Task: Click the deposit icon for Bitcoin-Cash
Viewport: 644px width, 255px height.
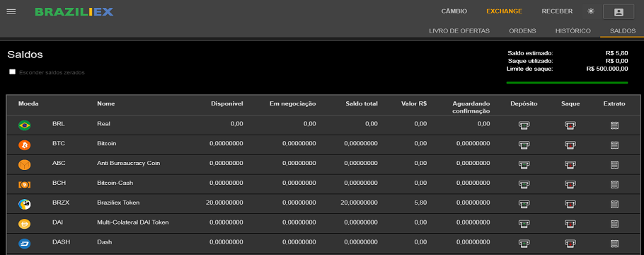Action: (524, 184)
